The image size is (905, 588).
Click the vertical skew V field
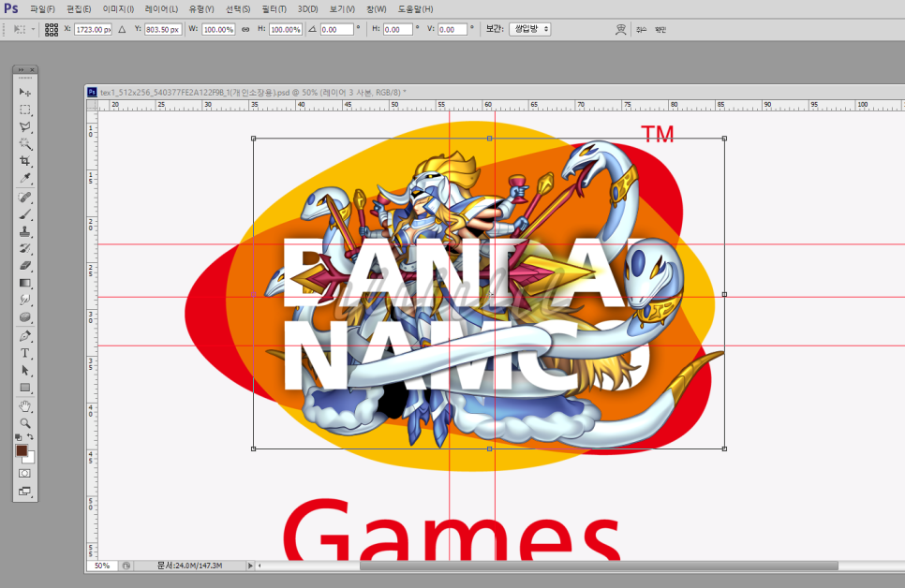452,29
